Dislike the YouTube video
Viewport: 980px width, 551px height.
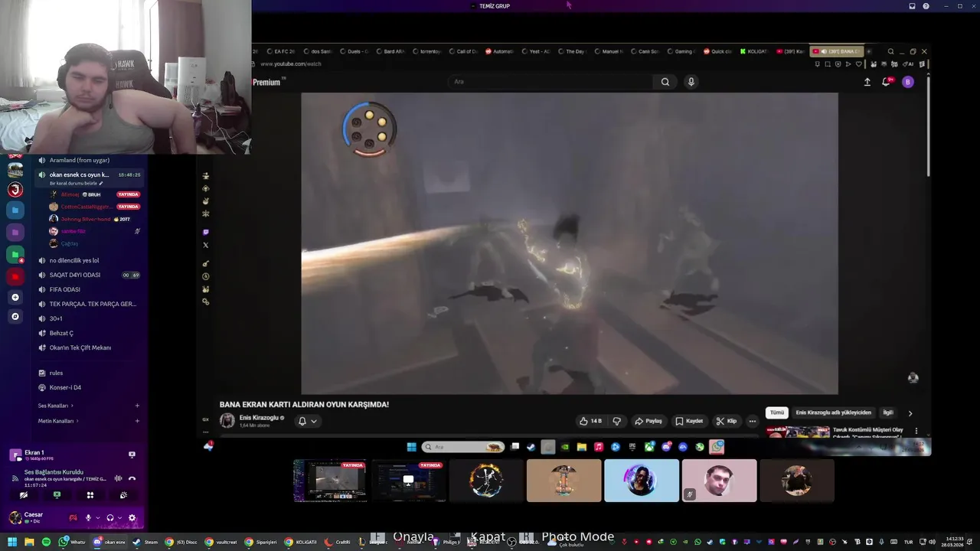click(x=617, y=421)
